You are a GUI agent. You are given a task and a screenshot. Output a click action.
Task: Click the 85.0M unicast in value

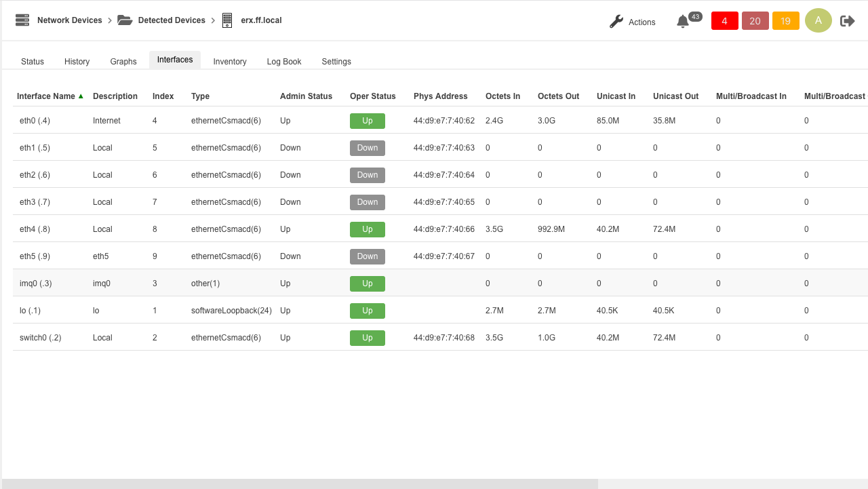click(608, 121)
